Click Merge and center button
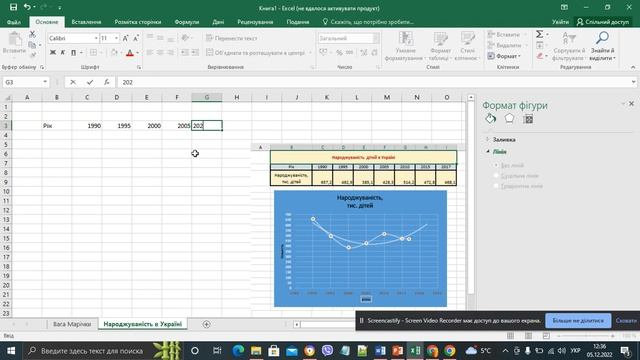640x360 pixels. pos(256,53)
